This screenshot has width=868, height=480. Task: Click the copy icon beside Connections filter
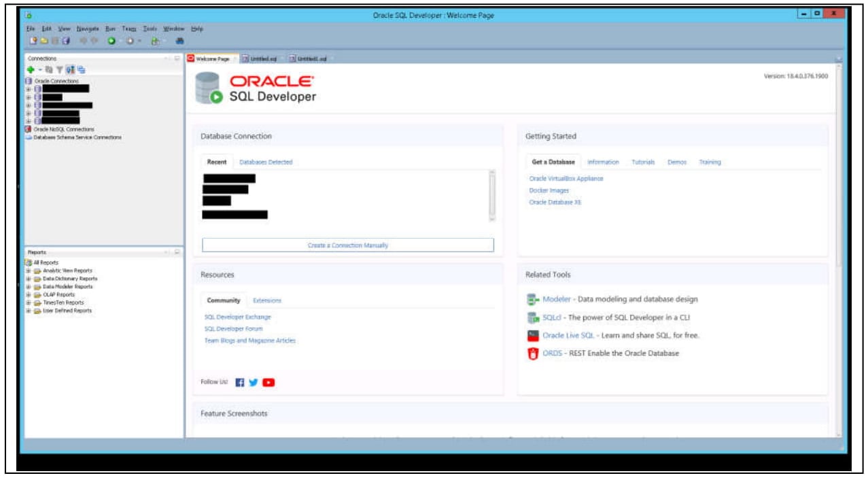click(49, 69)
